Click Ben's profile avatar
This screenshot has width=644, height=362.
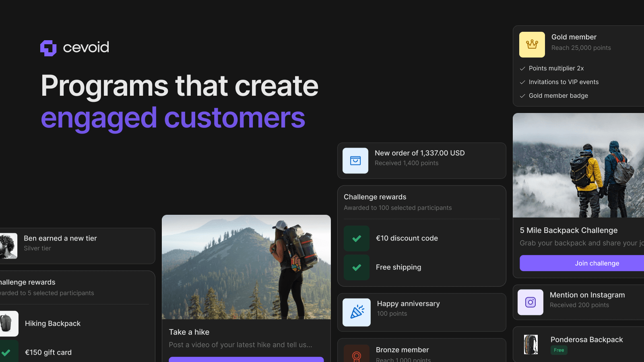pyautogui.click(x=8, y=246)
